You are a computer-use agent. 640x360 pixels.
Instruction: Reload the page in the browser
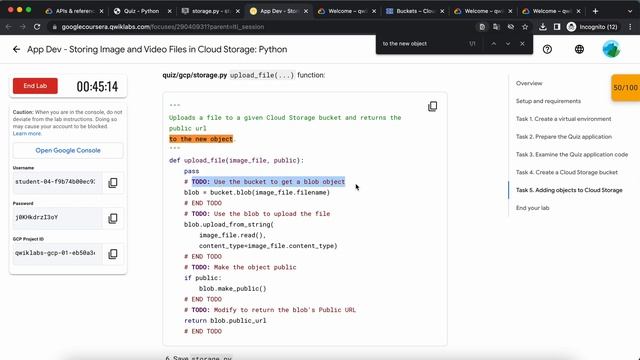tap(37, 27)
